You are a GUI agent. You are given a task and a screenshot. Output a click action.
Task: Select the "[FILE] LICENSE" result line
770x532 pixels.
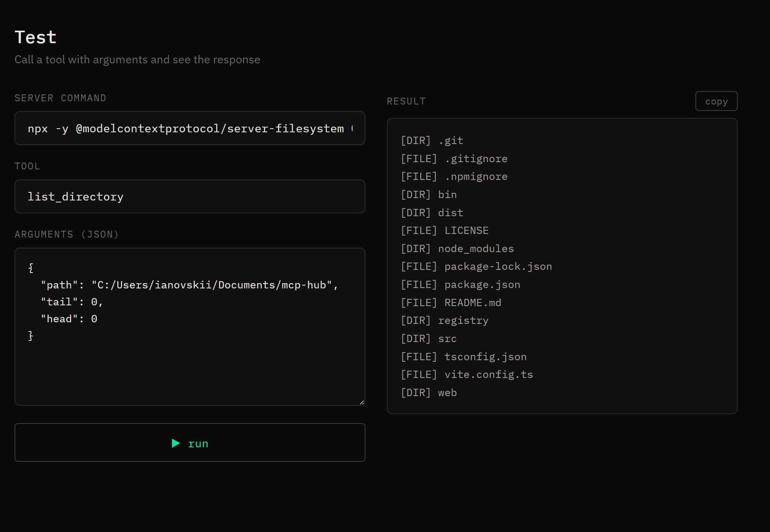click(444, 230)
